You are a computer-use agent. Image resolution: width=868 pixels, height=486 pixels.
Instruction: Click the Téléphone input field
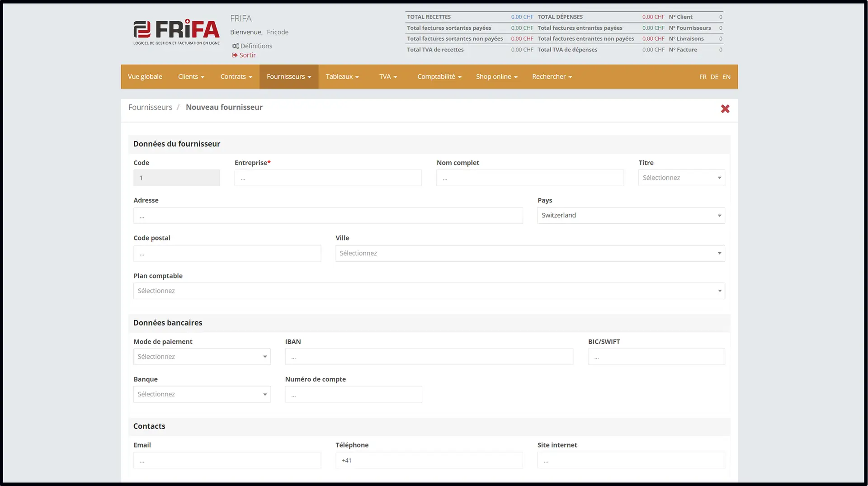[429, 460]
